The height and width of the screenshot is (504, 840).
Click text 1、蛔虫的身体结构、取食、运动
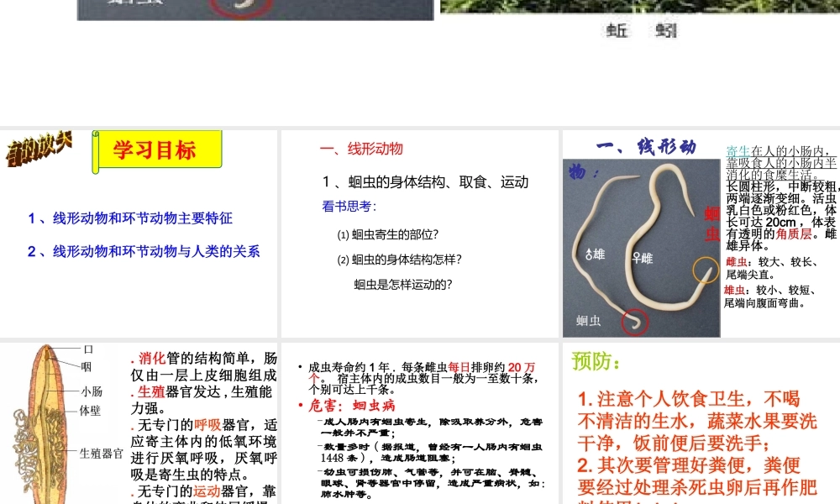coord(425,182)
